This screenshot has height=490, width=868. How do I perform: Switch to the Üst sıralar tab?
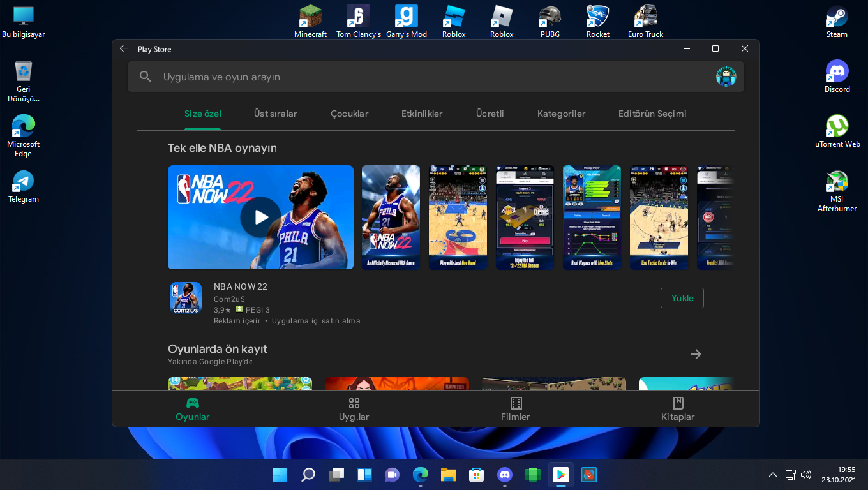coord(276,114)
